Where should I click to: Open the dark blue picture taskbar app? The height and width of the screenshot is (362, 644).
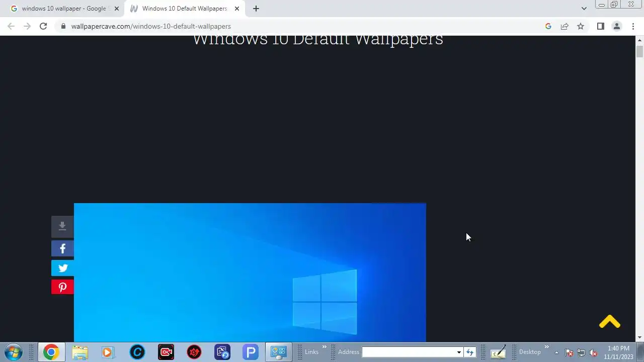pos(222,352)
